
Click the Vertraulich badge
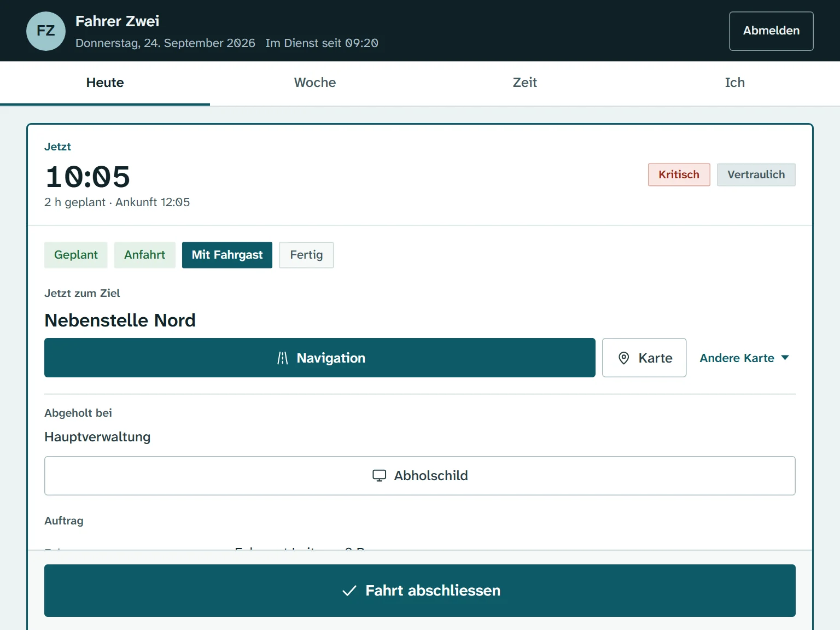[756, 174]
